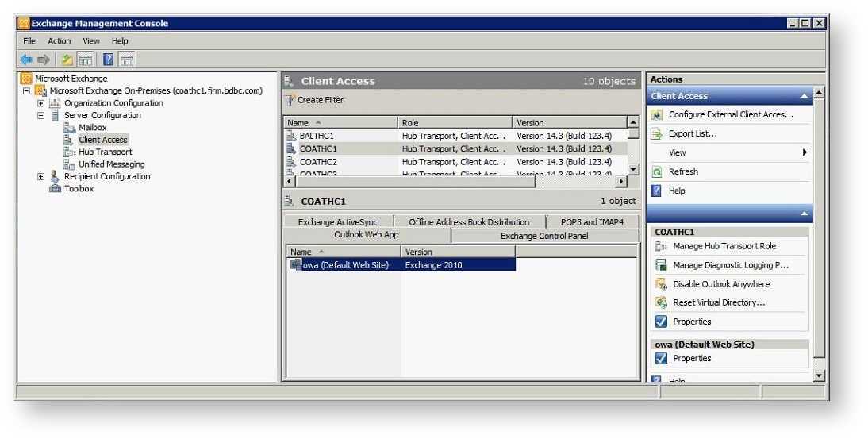Image resolution: width=868 pixels, height=439 pixels.
Task: Click the server list scroll-down arrow
Action: click(633, 169)
